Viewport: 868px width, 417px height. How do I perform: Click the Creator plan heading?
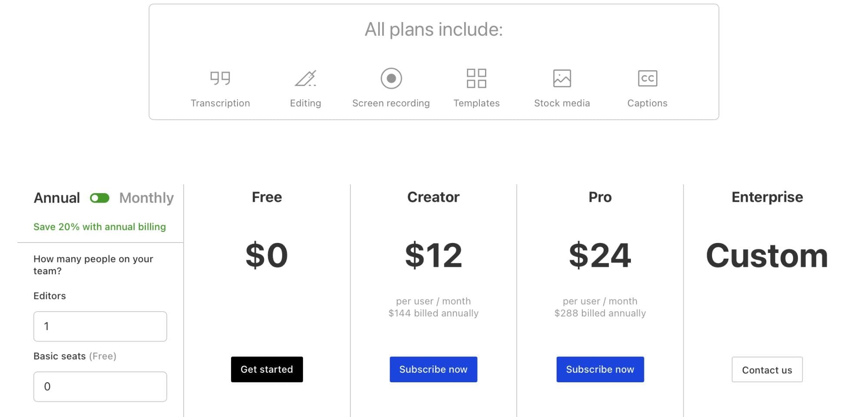point(433,197)
